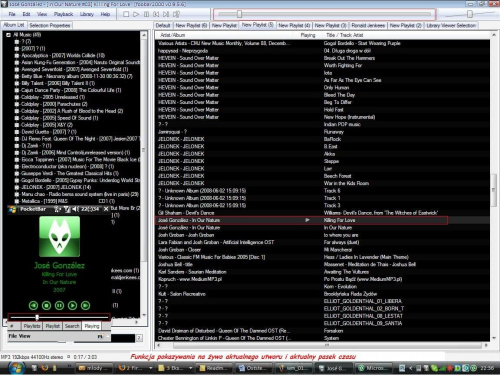Switch to the Selection Properties tab
The height and width of the screenshot is (375, 500).
(x=50, y=26)
